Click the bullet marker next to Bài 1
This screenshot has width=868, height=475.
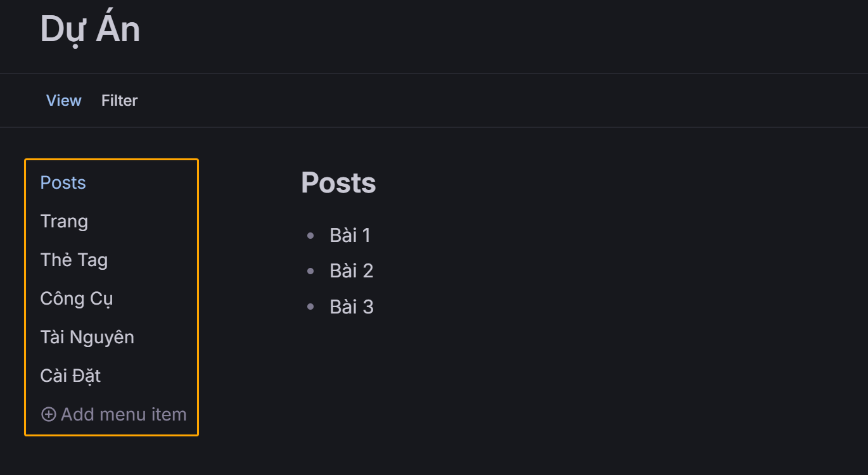pyautogui.click(x=310, y=236)
